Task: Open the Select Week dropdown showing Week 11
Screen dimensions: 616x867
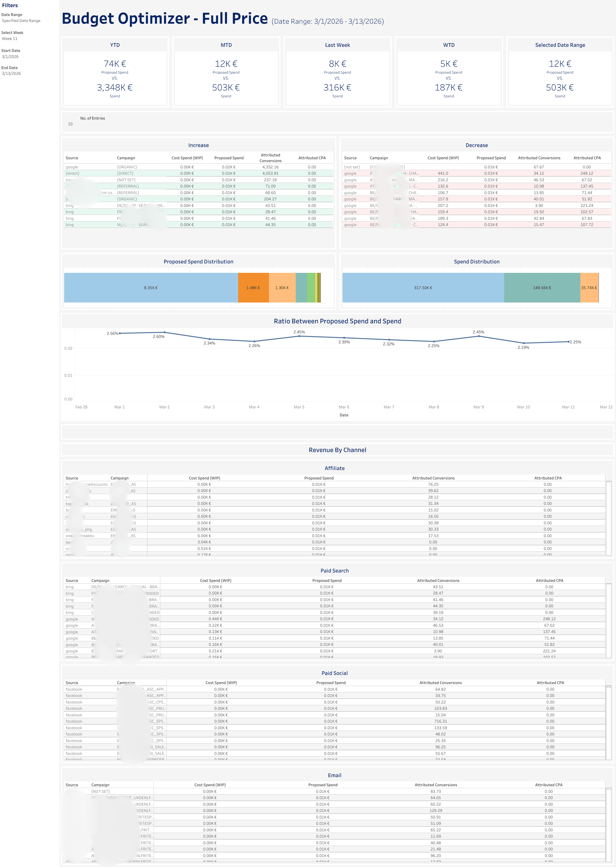Action: 10,39
